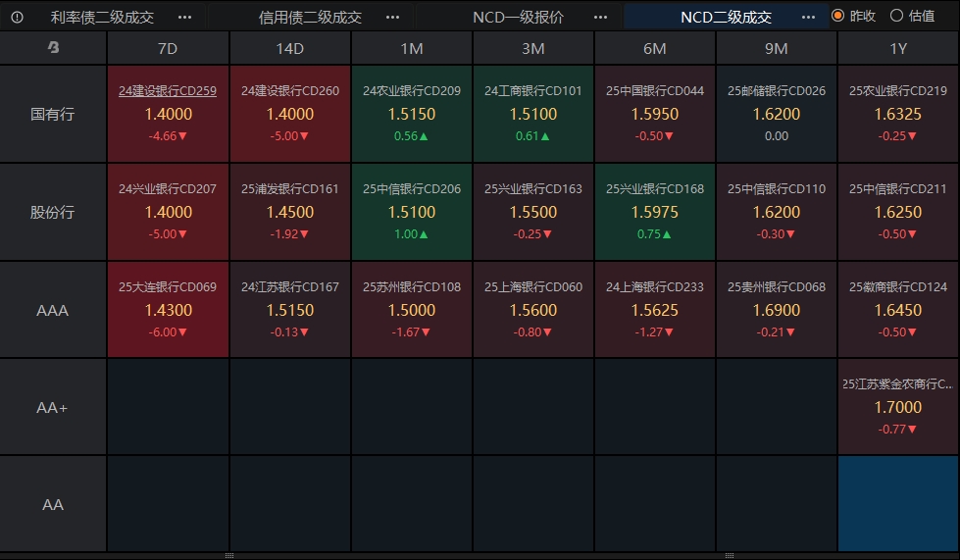Click the 25兴业银行CD163 cell

533,212
